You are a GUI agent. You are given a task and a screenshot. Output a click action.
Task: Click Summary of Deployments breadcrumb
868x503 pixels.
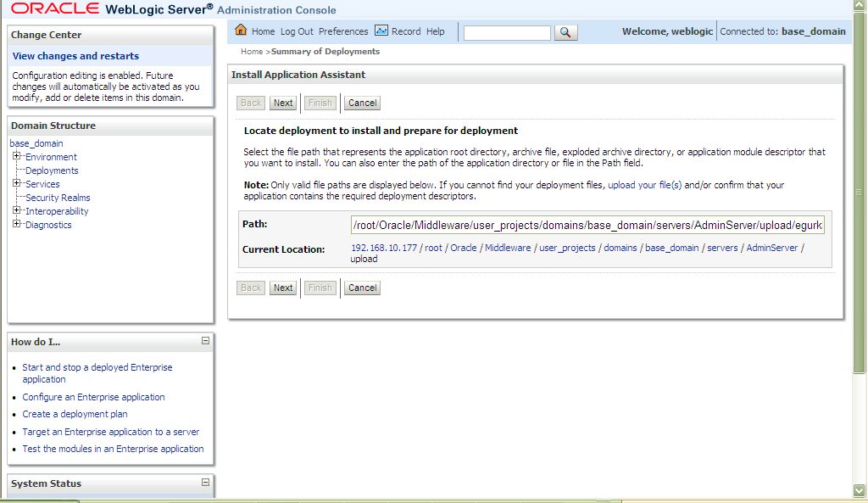click(325, 52)
